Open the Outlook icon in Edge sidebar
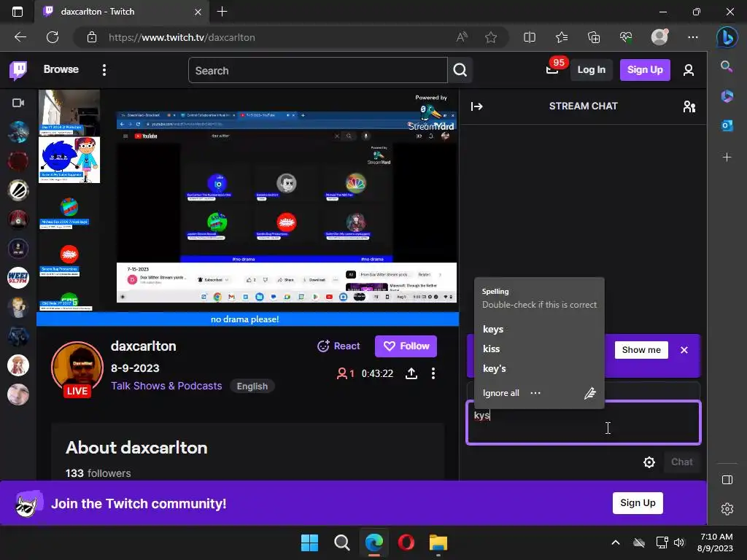Viewport: 747px width, 560px height. [x=727, y=125]
